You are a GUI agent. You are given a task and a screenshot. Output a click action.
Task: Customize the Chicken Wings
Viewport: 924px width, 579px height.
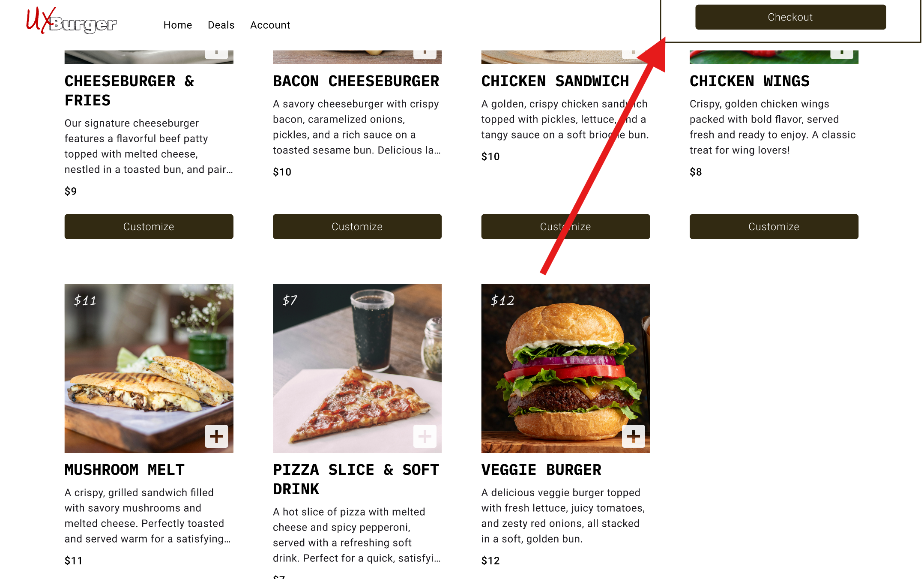(x=774, y=227)
